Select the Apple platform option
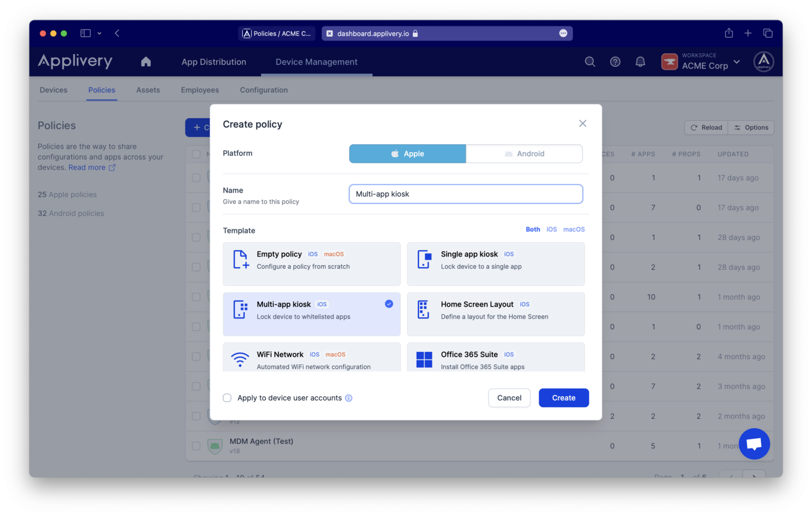This screenshot has height=516, width=812. (407, 153)
